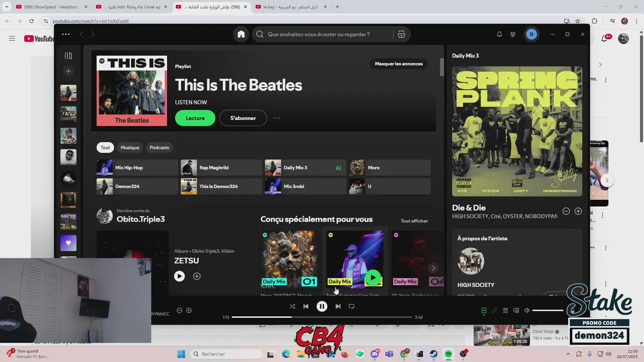Open the Spring Plank album cover
Screen dimensions: 644x362
point(517,131)
